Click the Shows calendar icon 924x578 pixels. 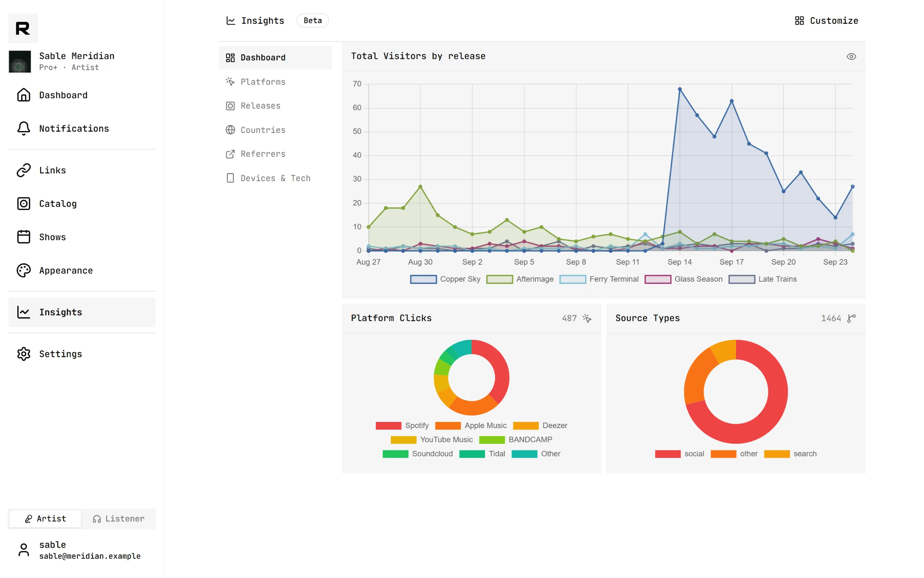click(23, 237)
